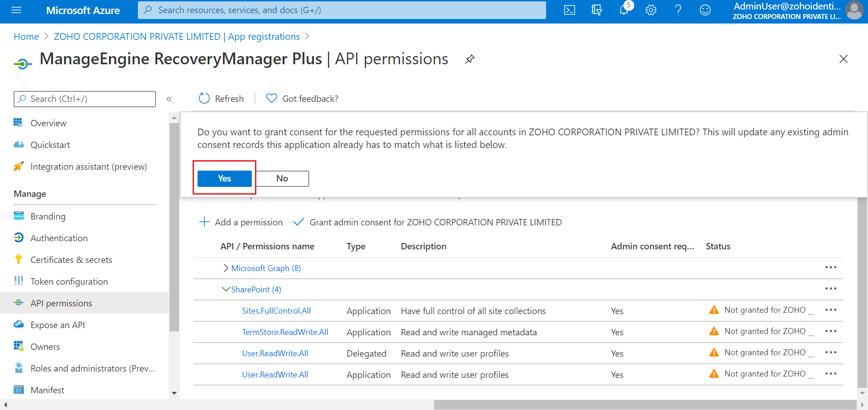Image resolution: width=868 pixels, height=410 pixels.
Task: Open the notifications bell
Action: point(624,10)
